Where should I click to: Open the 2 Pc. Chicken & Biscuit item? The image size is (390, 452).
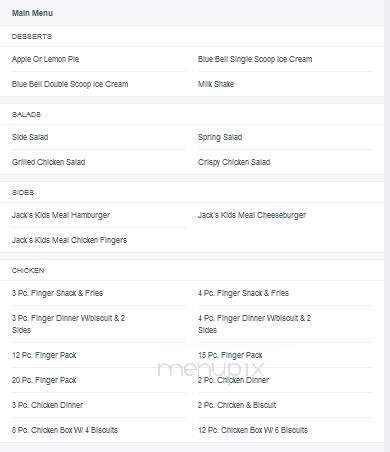237,405
